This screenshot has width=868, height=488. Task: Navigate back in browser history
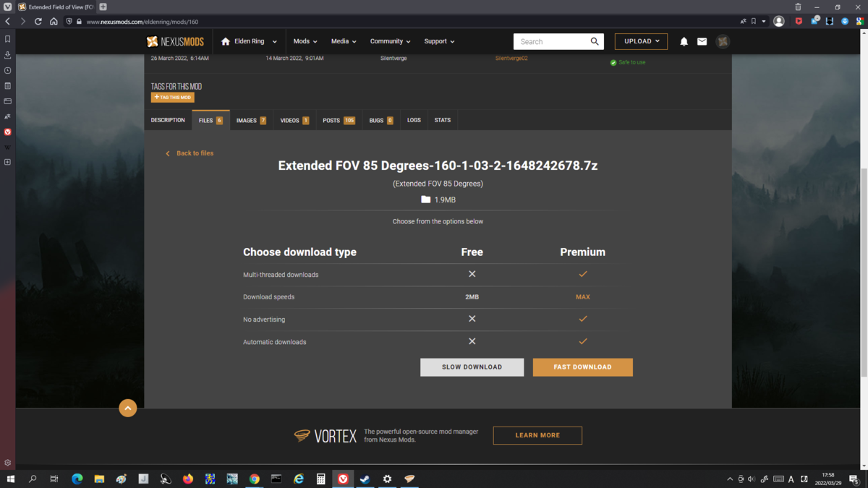[x=8, y=22]
